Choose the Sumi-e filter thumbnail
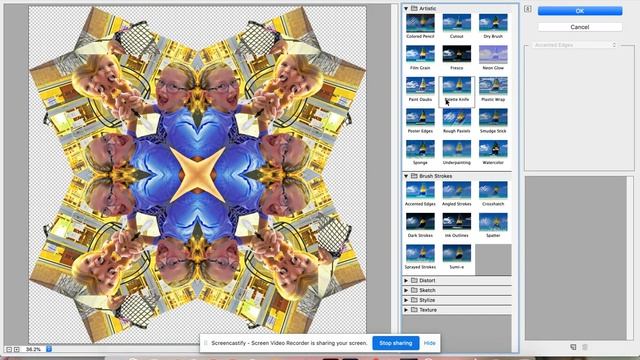Image resolution: width=640 pixels, height=360 pixels. point(456,253)
